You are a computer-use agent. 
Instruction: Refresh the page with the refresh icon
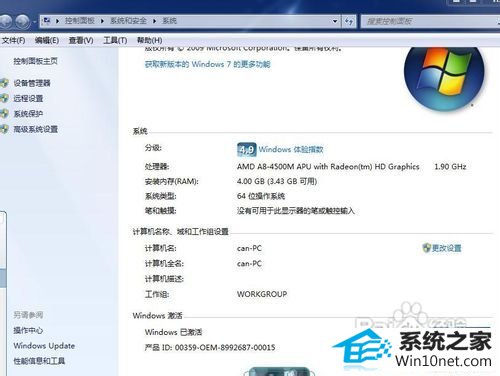click(x=349, y=21)
